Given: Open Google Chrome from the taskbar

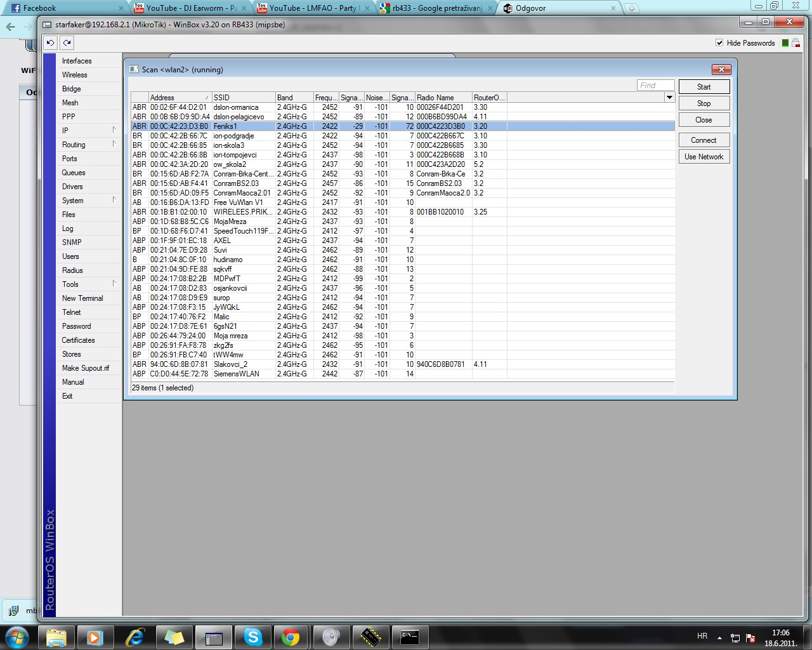Looking at the screenshot, I should coord(291,637).
